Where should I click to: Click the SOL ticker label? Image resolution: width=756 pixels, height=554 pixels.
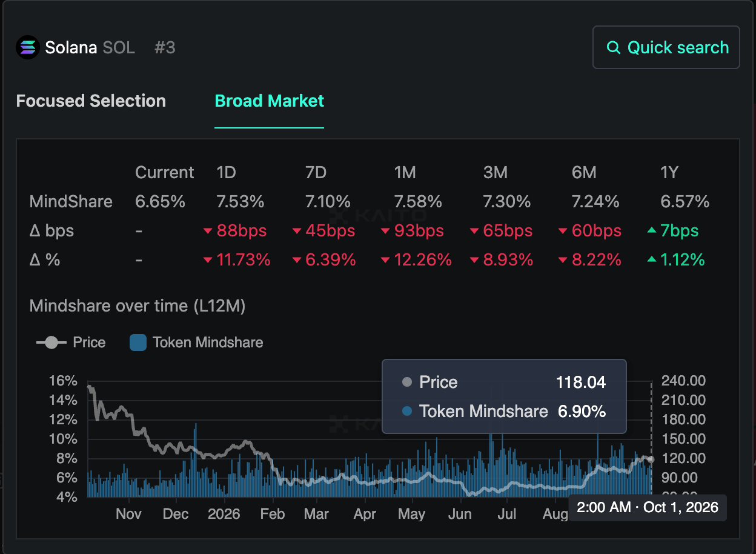pos(119,47)
